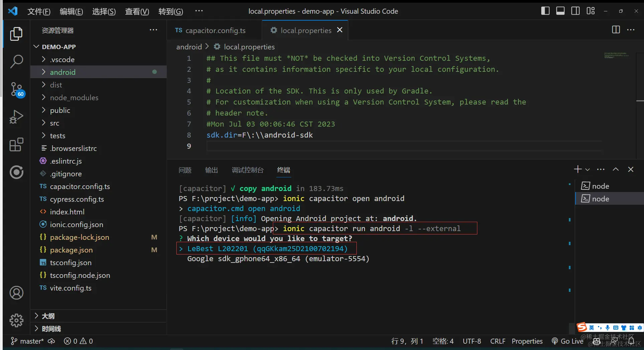Open Source Control view with 60 changes
Viewport: 644px width, 350px height.
16,89
